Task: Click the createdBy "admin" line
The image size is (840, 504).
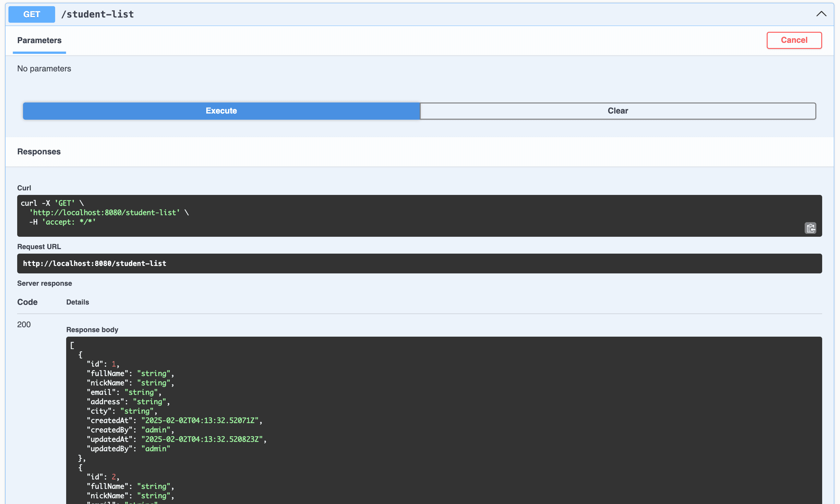Action: coord(130,430)
